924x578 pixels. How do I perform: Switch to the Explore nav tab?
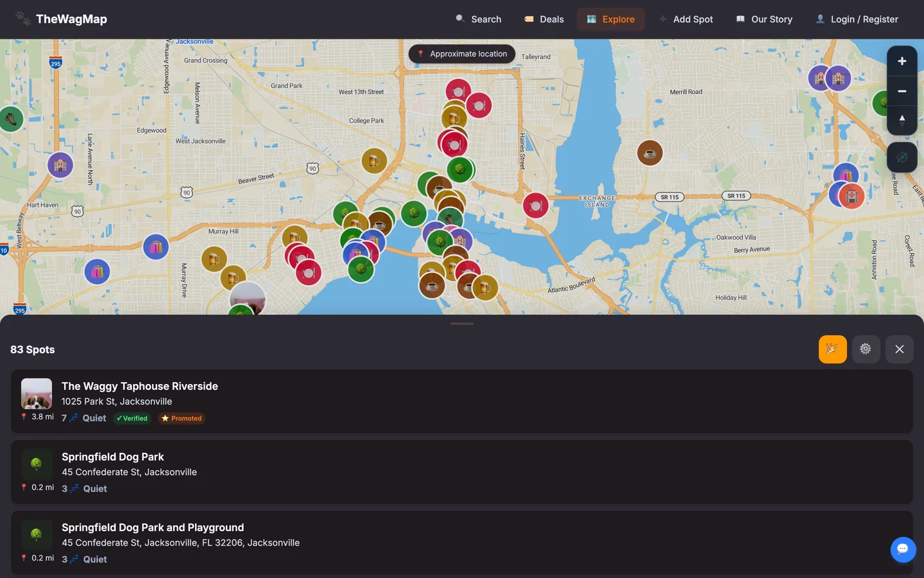tap(611, 19)
